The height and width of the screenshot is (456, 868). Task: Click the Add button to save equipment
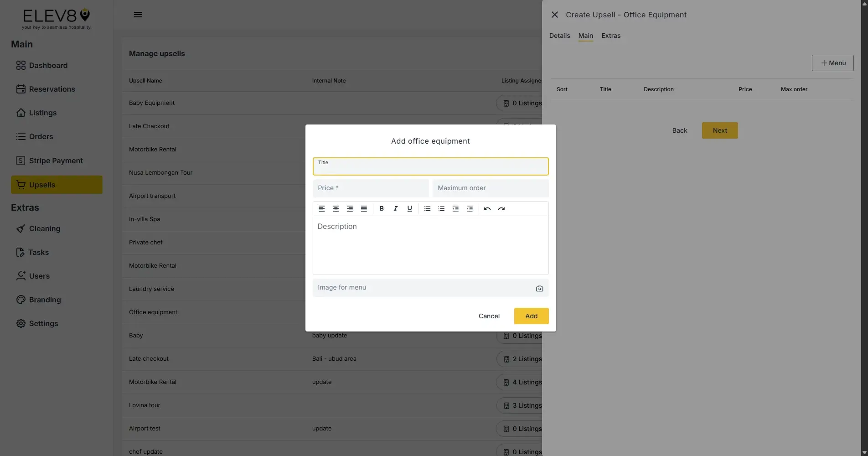(531, 316)
